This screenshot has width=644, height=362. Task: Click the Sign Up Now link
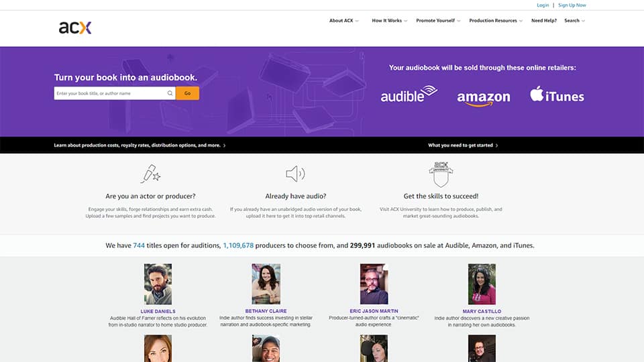pos(572,5)
